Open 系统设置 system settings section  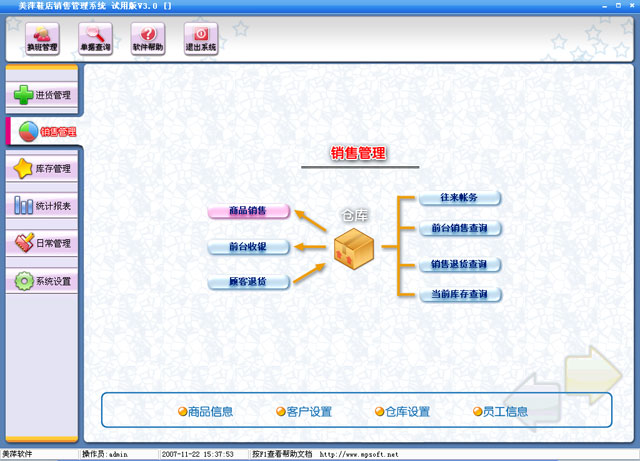(41, 281)
